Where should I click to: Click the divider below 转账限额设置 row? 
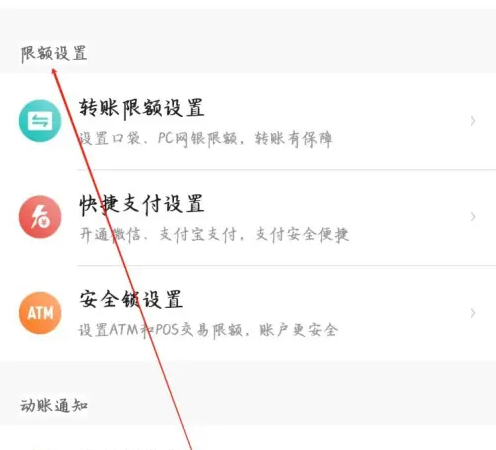[x=287, y=169]
